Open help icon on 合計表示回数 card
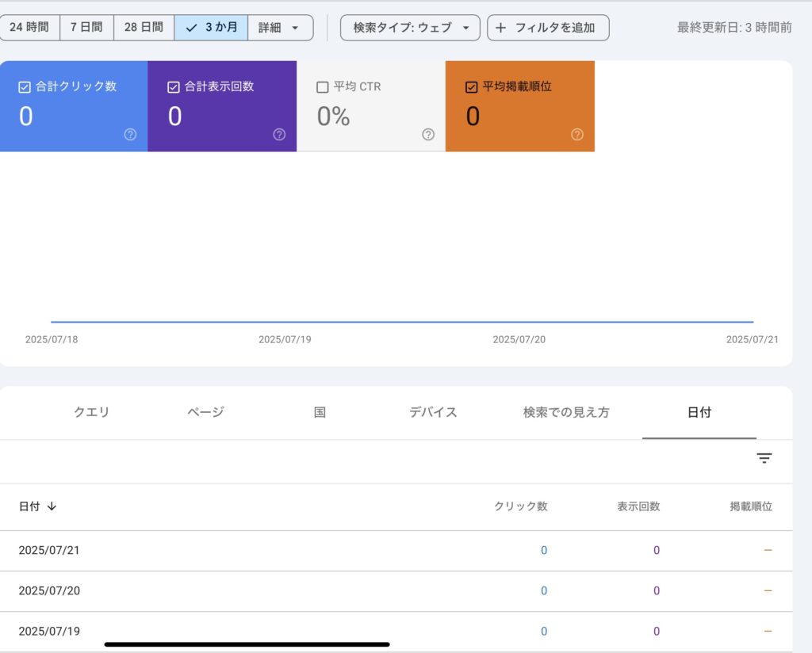 point(279,135)
